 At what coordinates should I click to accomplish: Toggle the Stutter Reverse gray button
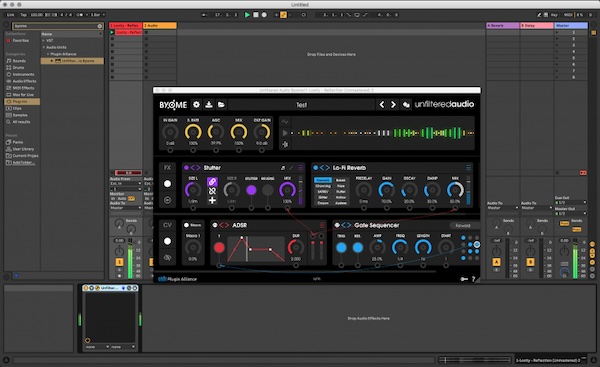coord(267,190)
